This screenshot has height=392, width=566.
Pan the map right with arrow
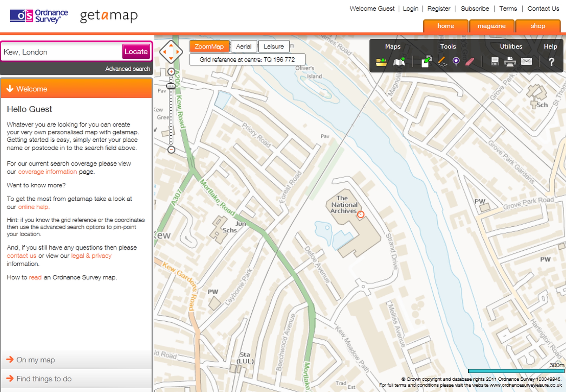point(178,52)
